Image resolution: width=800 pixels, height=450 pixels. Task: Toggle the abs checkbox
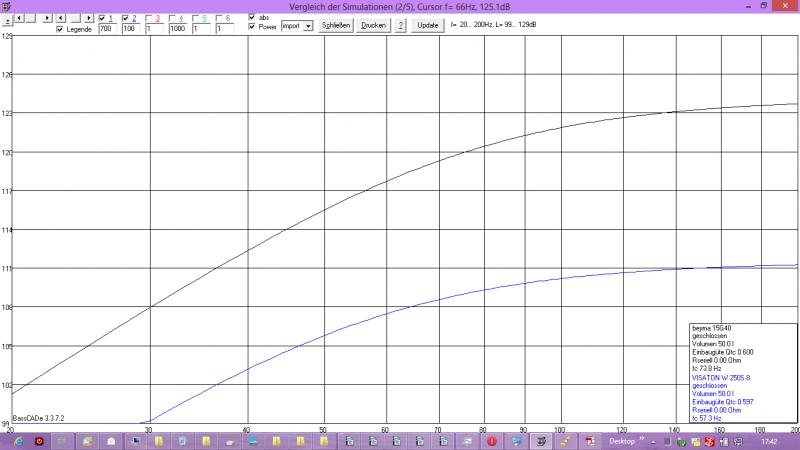[252, 17]
